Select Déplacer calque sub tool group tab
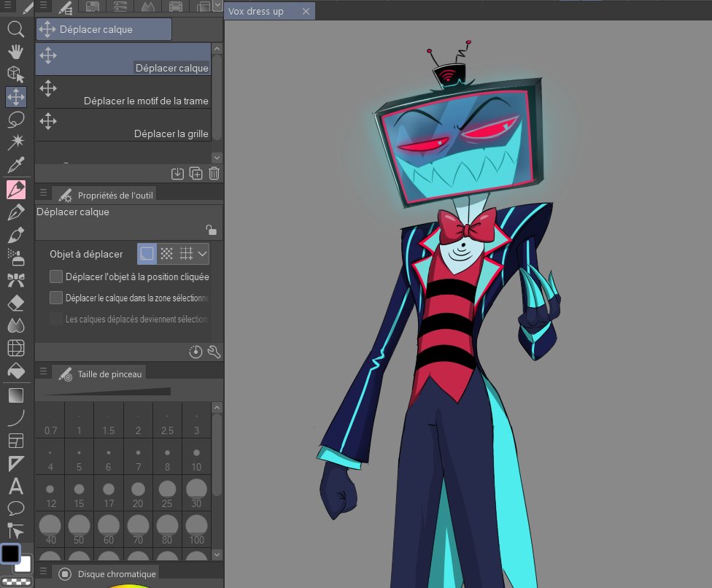The image size is (712, 588). (104, 29)
